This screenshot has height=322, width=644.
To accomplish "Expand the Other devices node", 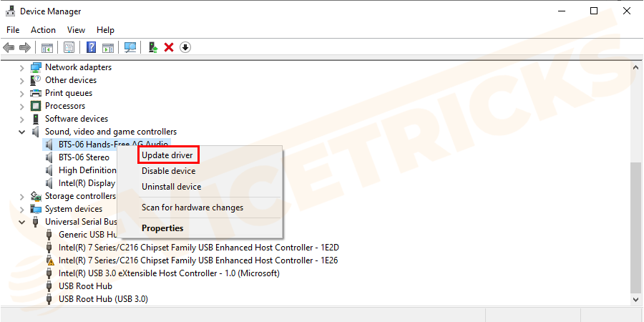I will pyautogui.click(x=21, y=80).
